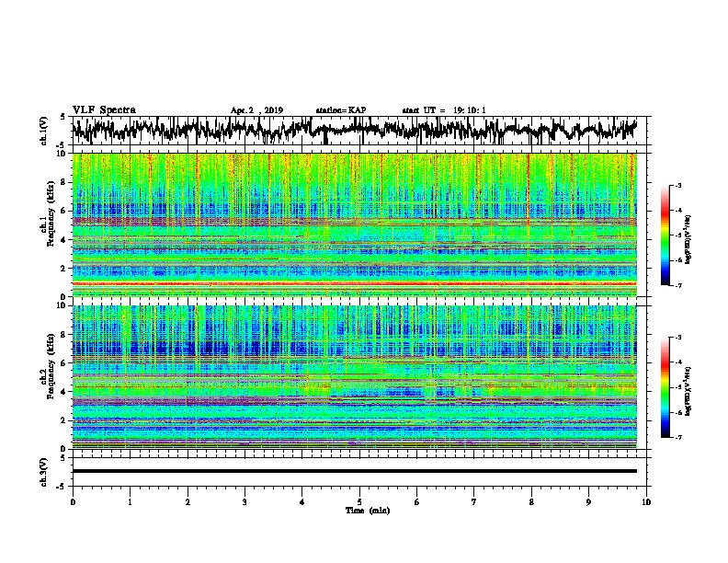
Task: Click the 'VLF Spectra' title text
Action: [104, 109]
